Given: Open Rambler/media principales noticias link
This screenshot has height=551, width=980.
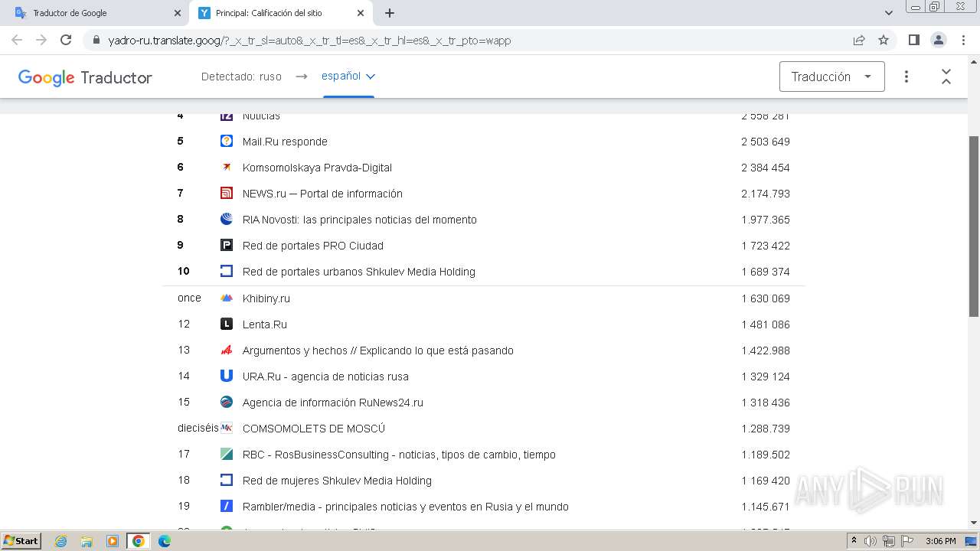Looking at the screenshot, I should click(x=406, y=507).
